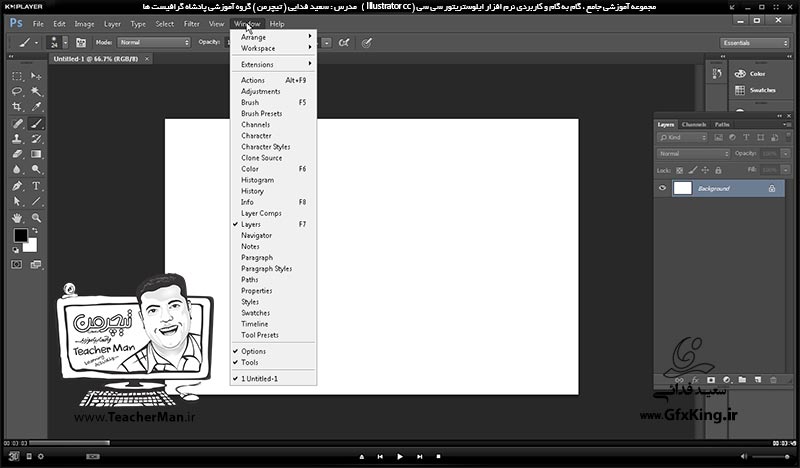Select the Zoom tool
The height and width of the screenshot is (468, 800).
pyautogui.click(x=36, y=218)
